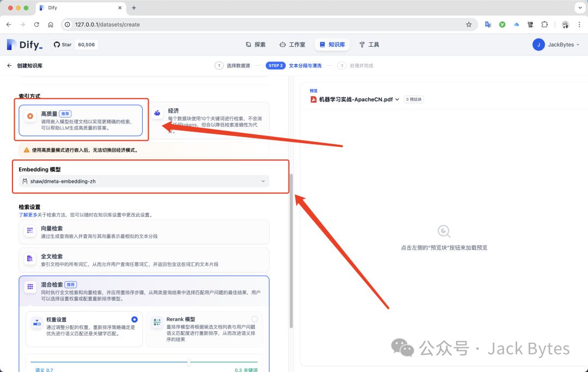View site information icon in address bar

(68, 24)
